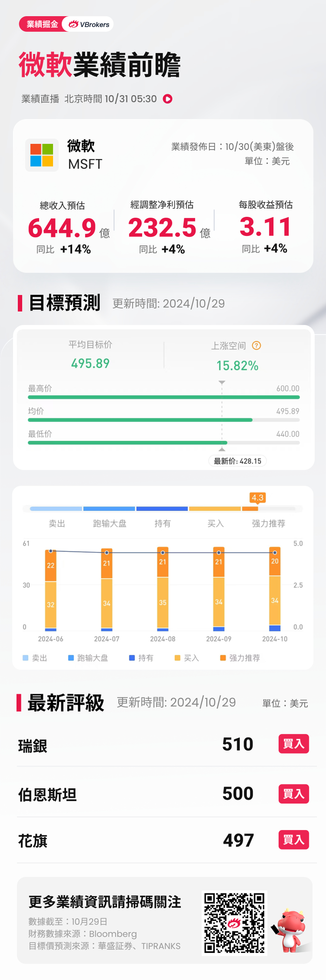This screenshot has height=980, width=326.
Task: Select the 2024-07 stacked bar
Action: [x=107, y=590]
